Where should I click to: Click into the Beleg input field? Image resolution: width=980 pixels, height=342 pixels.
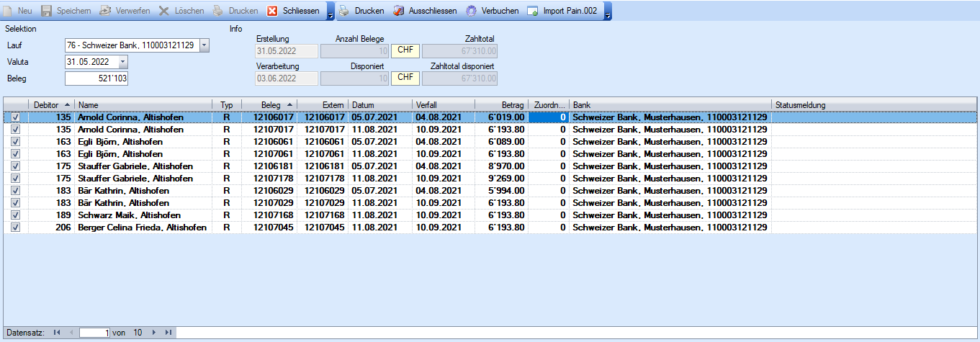96,78
